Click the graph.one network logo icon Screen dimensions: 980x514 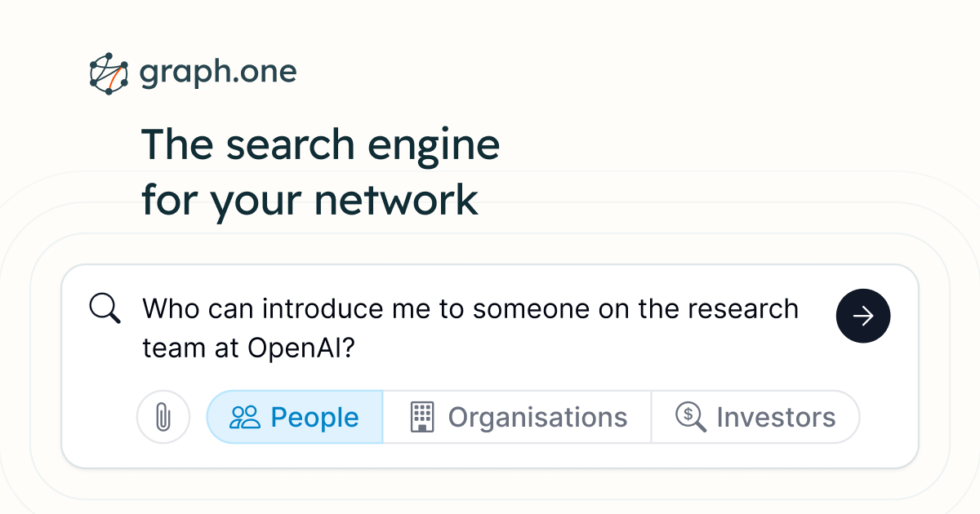109,74
